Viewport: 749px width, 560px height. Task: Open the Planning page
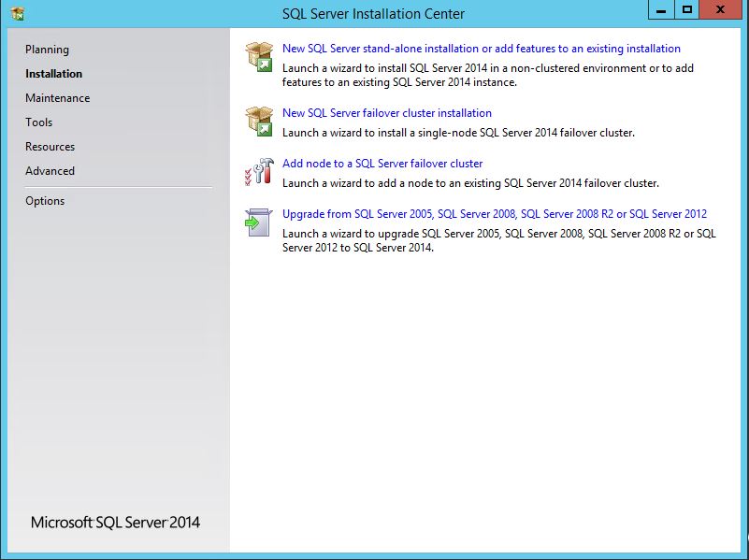coord(47,50)
